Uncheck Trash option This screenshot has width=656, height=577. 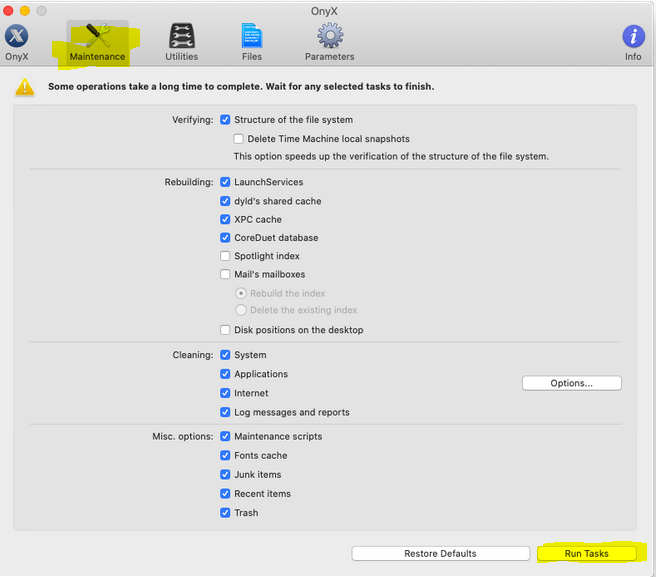225,513
